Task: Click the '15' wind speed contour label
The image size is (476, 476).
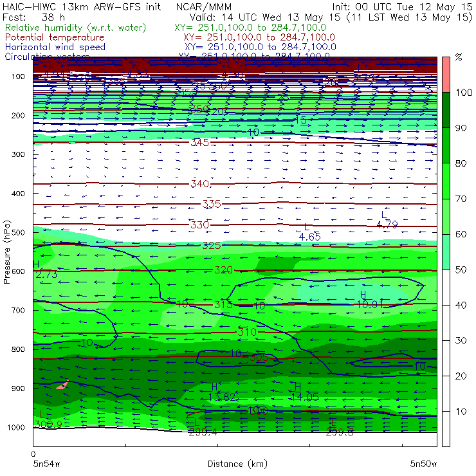Action: click(301, 120)
